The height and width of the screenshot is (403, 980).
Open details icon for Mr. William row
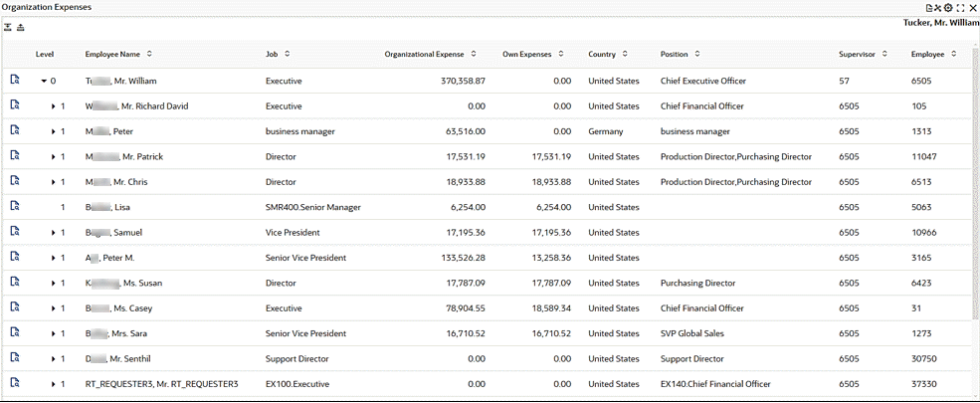tap(15, 80)
